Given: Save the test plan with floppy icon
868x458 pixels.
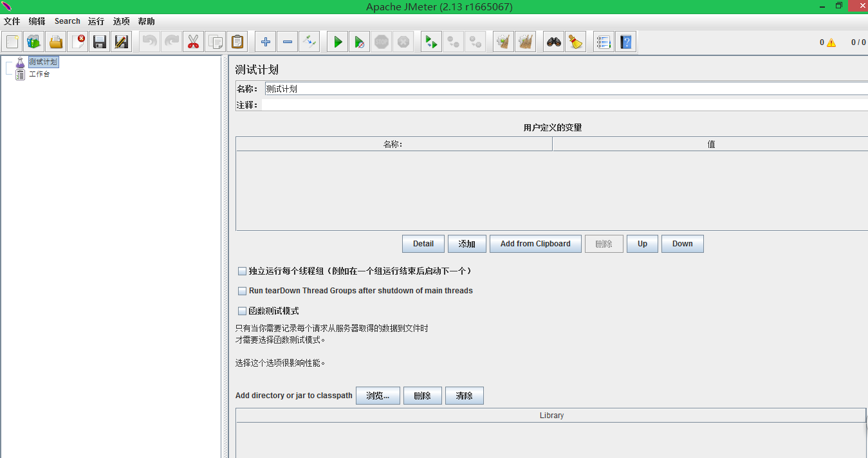Looking at the screenshot, I should pyautogui.click(x=100, y=42).
